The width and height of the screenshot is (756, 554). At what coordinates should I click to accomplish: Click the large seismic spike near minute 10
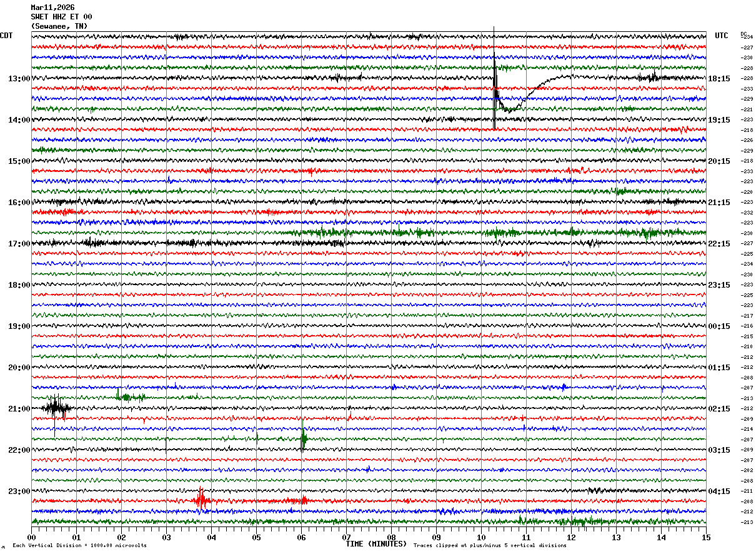click(x=495, y=78)
